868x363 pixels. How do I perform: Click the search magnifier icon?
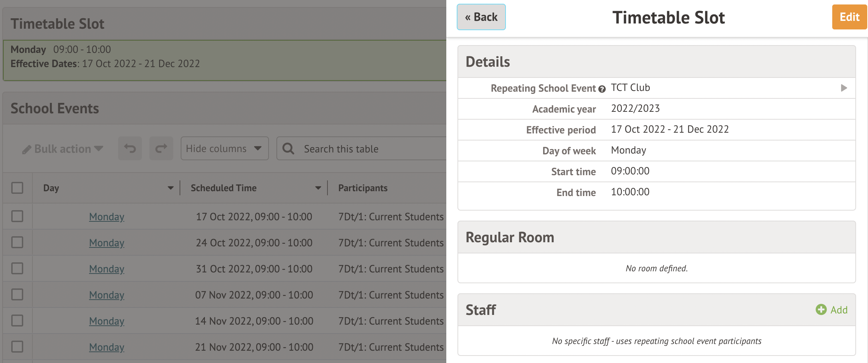pos(288,149)
